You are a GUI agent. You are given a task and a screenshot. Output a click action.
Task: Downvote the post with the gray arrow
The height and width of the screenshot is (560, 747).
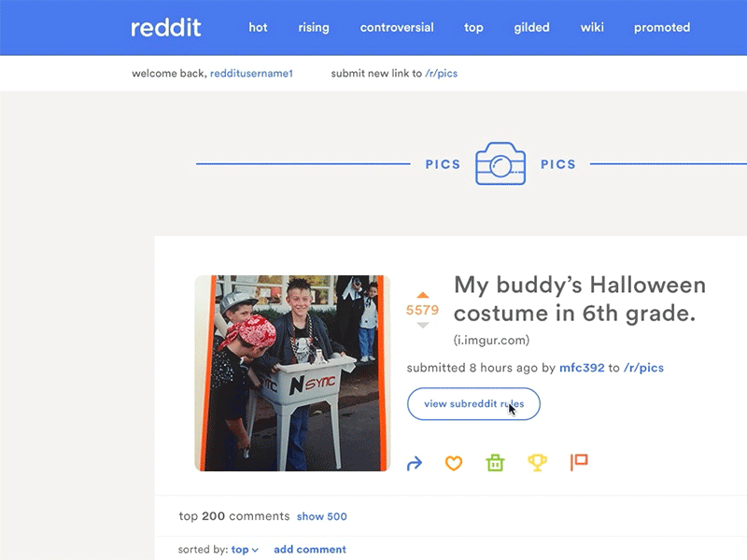point(423,325)
